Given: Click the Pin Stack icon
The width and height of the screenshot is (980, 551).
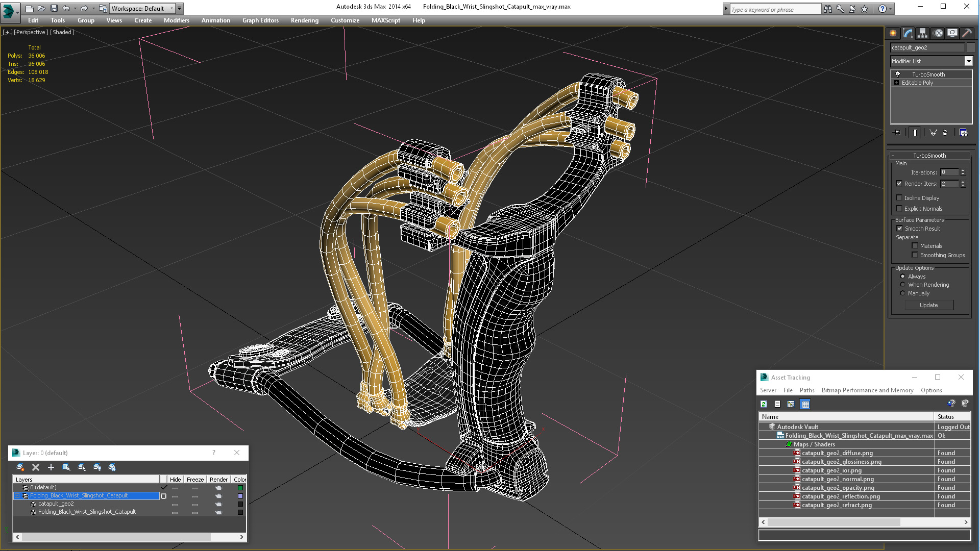Looking at the screenshot, I should tap(897, 133).
